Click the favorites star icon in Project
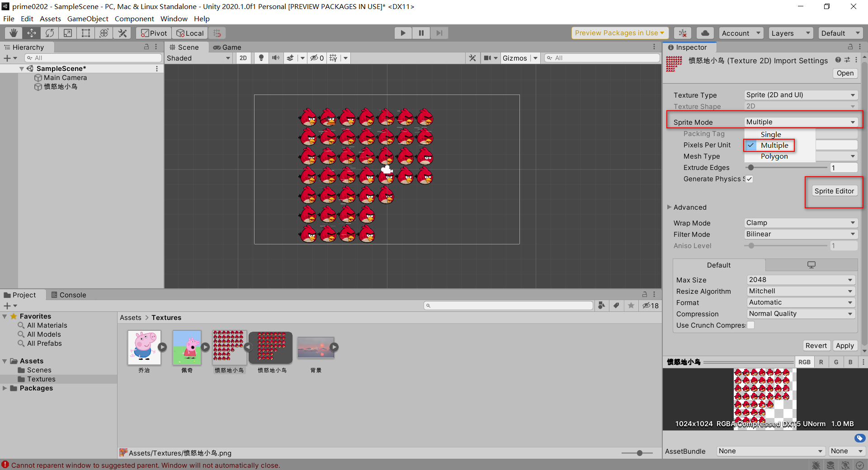Viewport: 868px width, 470px height. coord(631,305)
